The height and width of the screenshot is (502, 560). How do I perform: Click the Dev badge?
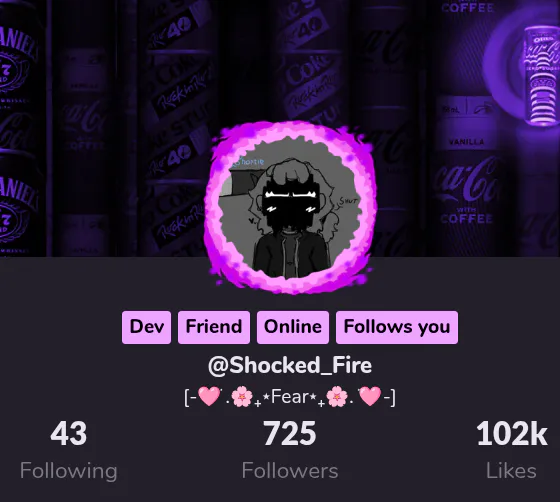pyautogui.click(x=146, y=327)
